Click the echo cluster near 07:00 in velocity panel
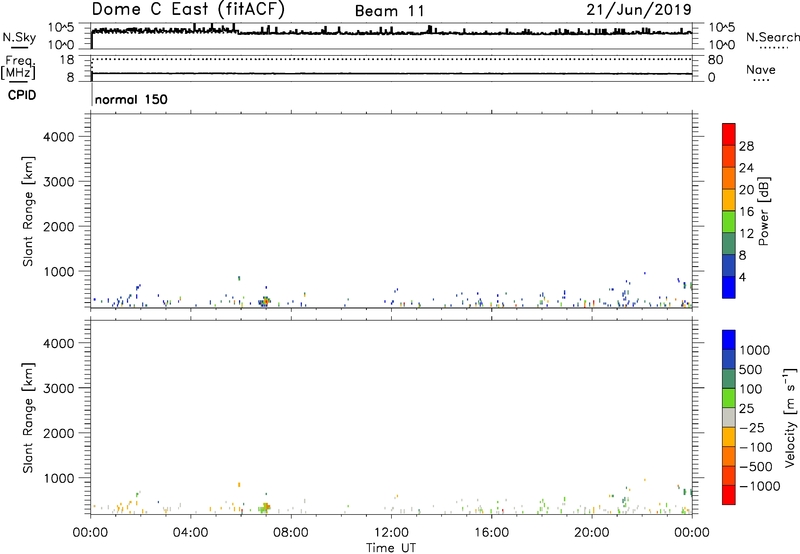 click(x=265, y=507)
